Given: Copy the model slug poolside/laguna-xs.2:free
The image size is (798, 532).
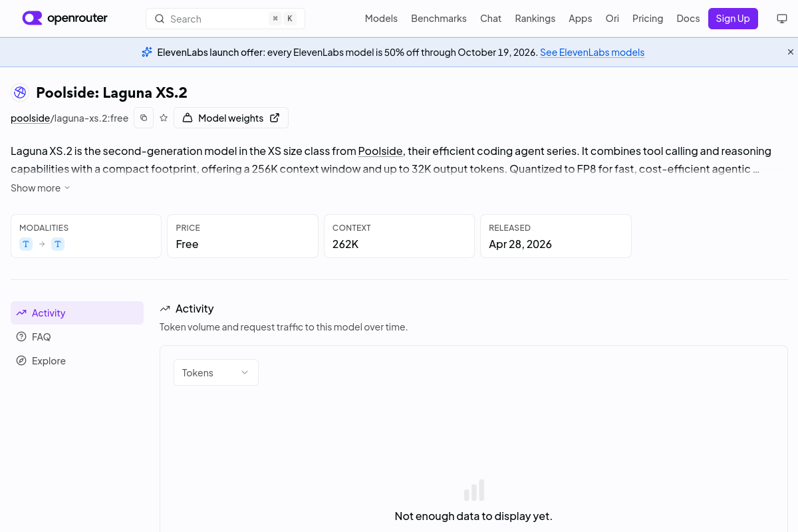Looking at the screenshot, I should tap(144, 118).
